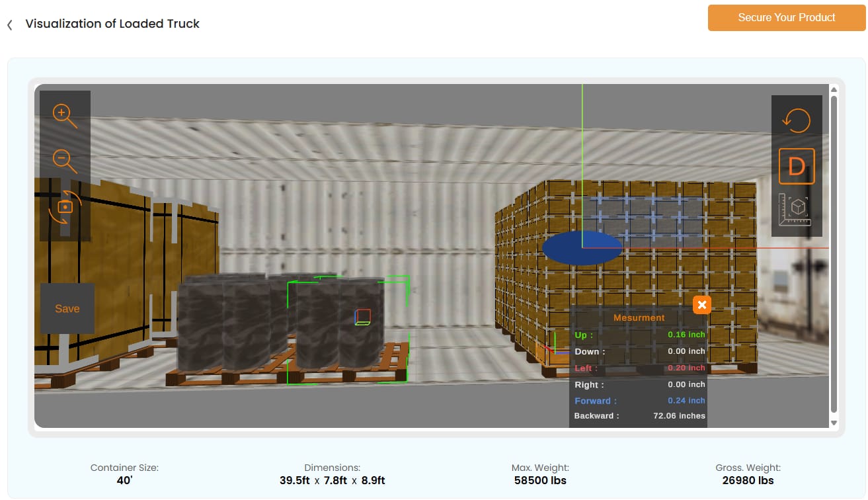The width and height of the screenshot is (868, 500).
Task: Rotate the camera view icon
Action: [65, 207]
